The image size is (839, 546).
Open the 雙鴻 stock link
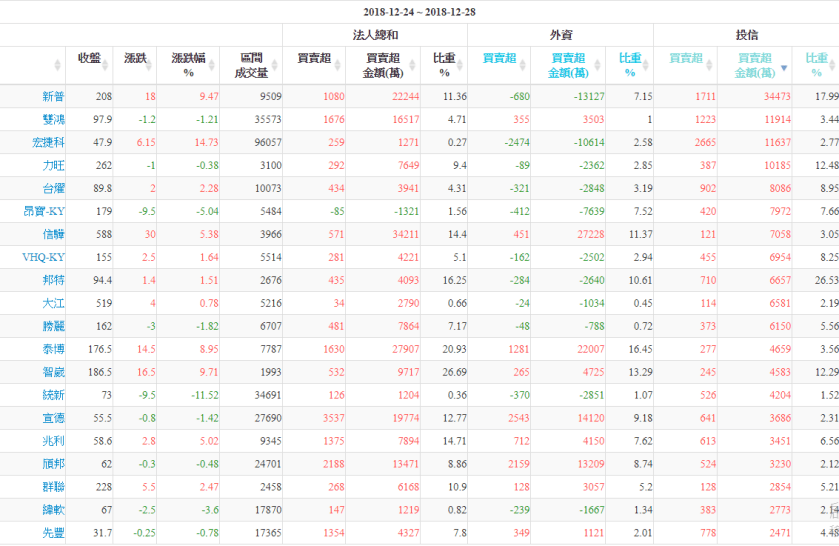53,120
